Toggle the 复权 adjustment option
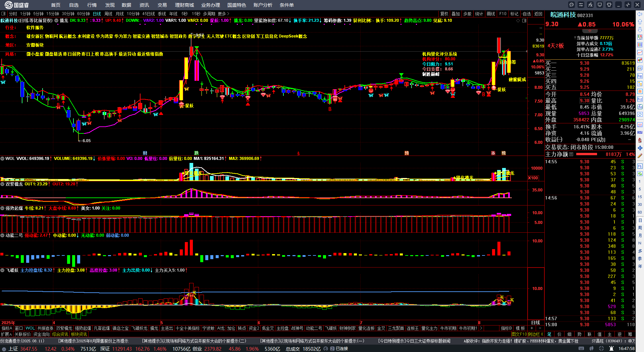The image size is (644, 352). [444, 14]
